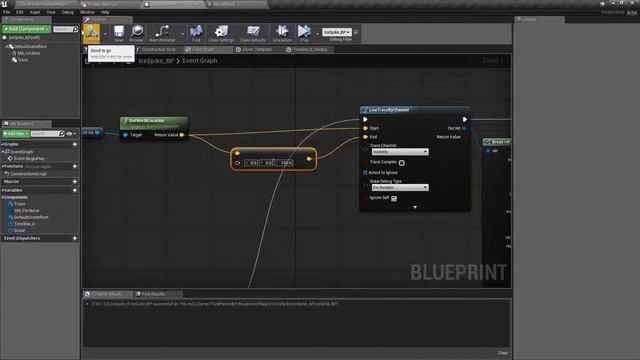Select Event BeginPlay in My Blueprint

[29, 158]
